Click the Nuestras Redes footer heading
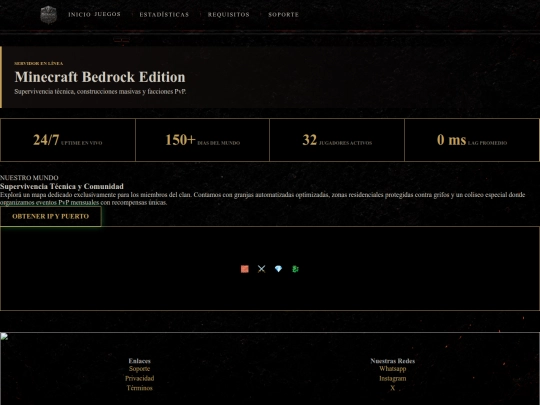The image size is (540, 405). click(x=393, y=361)
